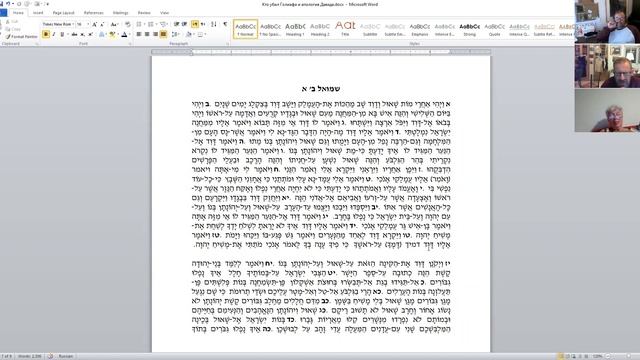Open Change Case dropdown
The height and width of the screenshot is (360, 640).
coord(114,24)
